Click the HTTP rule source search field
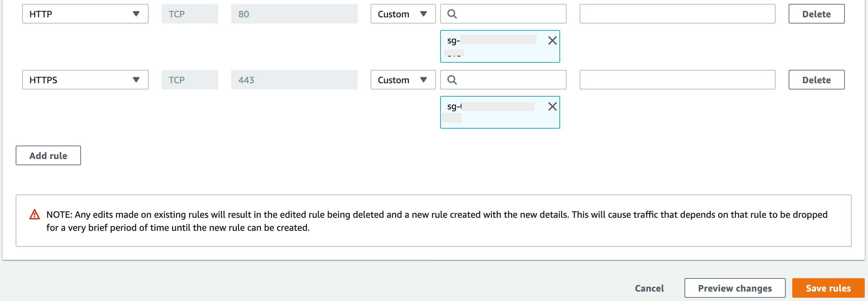 click(x=509, y=14)
